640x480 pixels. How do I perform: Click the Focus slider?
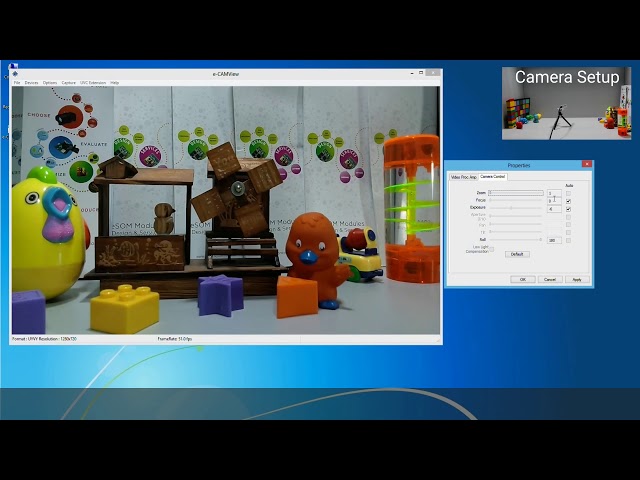516,200
